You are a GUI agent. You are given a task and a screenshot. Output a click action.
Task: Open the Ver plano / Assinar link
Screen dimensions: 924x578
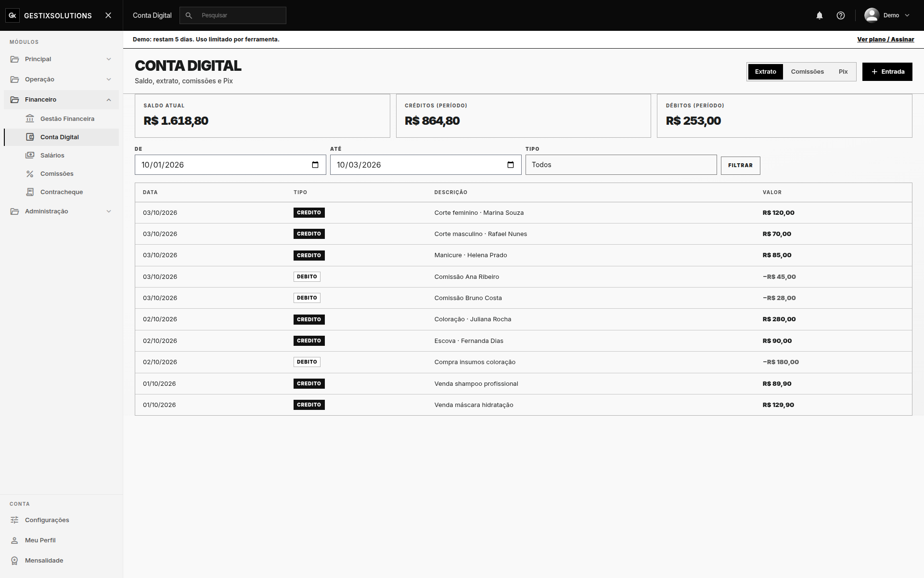tap(885, 39)
